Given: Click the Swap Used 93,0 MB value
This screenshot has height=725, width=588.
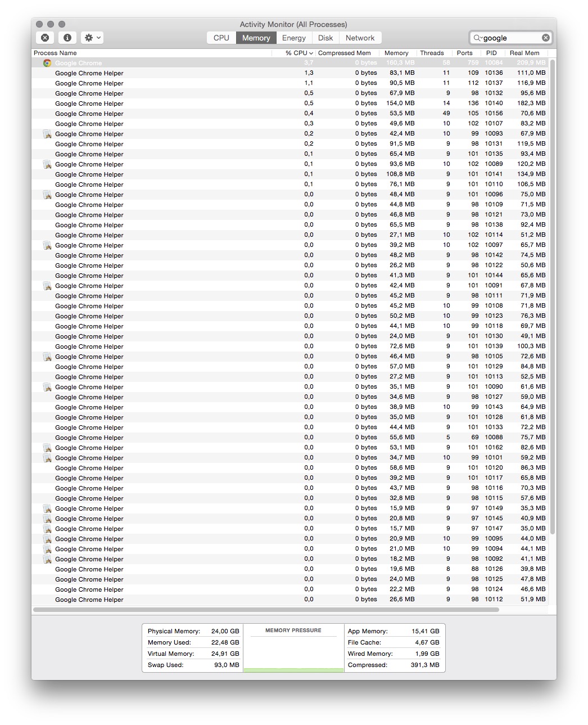Looking at the screenshot, I should [x=227, y=665].
